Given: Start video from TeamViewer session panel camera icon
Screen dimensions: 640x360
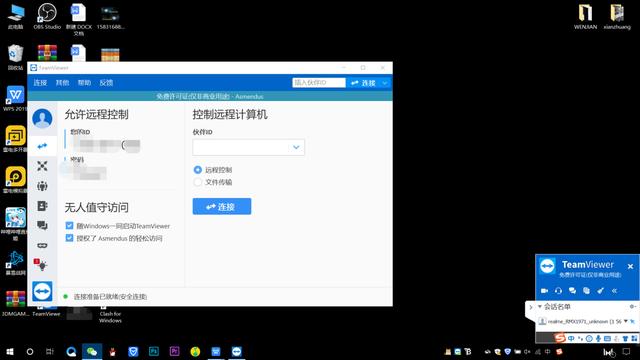Looking at the screenshot, I should tap(544, 291).
